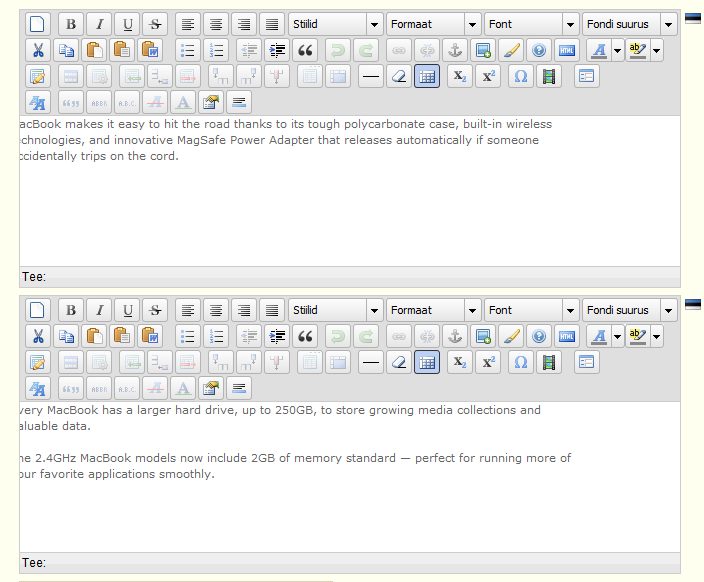This screenshot has height=582, width=704.
Task: Toggle Bold in the bottom editor
Action: tap(71, 310)
